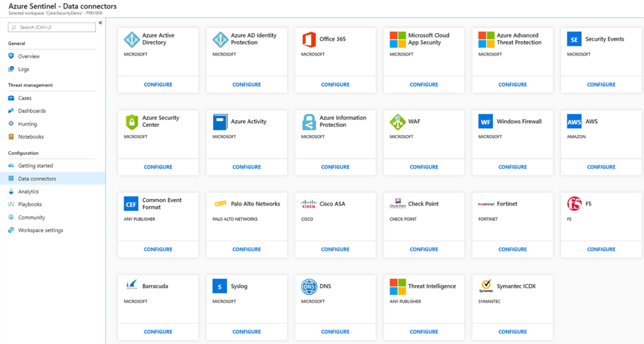Configure the Security Events connector

point(601,85)
